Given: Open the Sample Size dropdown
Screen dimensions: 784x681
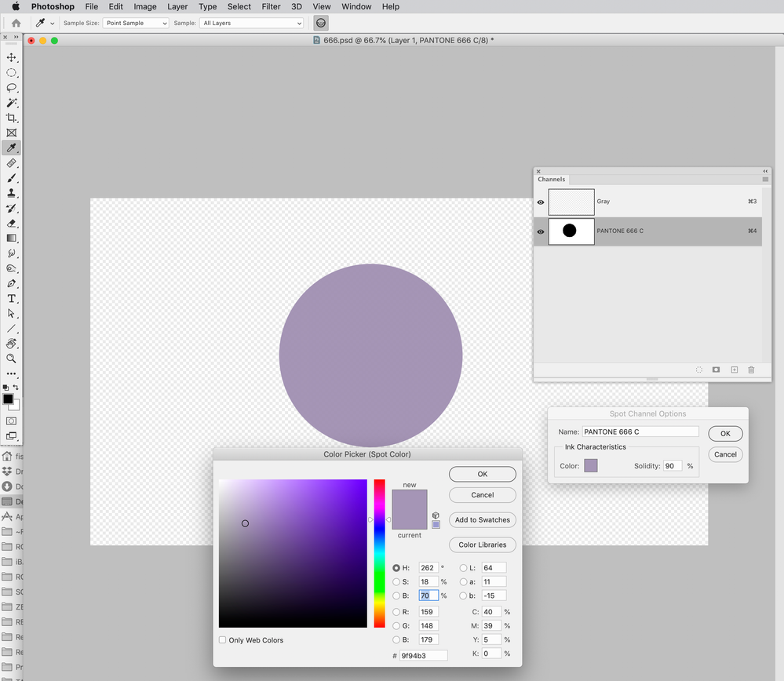Looking at the screenshot, I should [136, 23].
